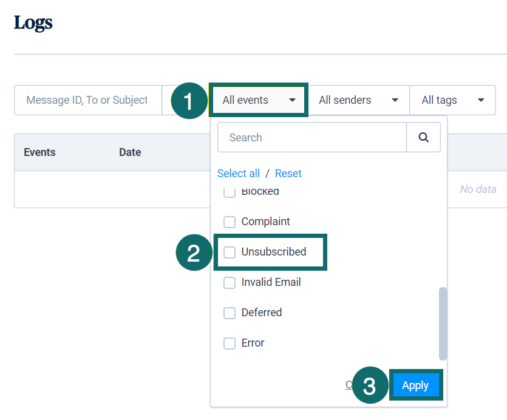Click the Select all link

[239, 173]
